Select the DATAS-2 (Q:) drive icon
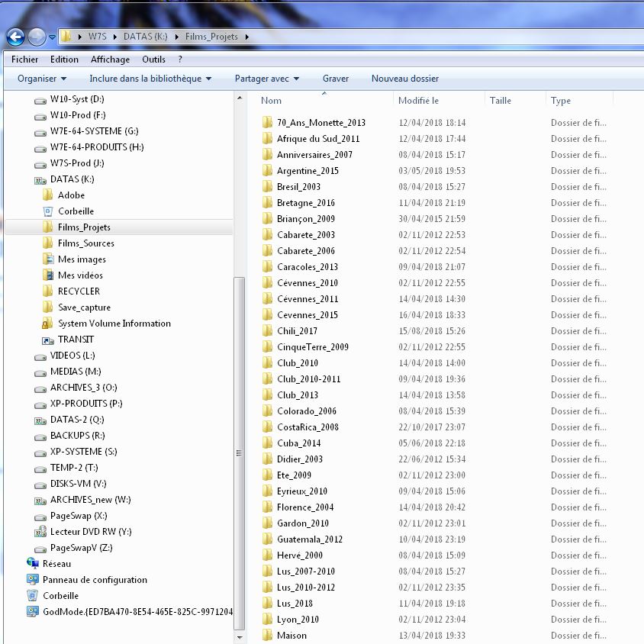The width and height of the screenshot is (644, 644). pyautogui.click(x=40, y=420)
